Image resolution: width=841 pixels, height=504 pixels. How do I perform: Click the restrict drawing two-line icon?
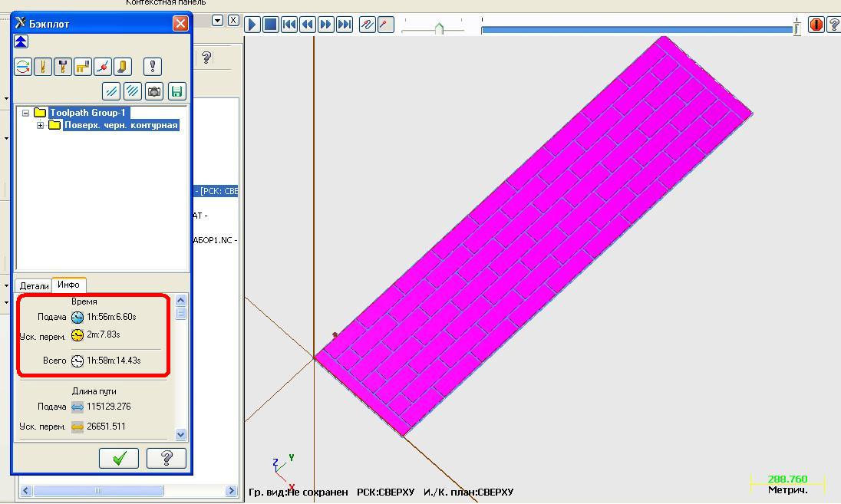pyautogui.click(x=111, y=91)
